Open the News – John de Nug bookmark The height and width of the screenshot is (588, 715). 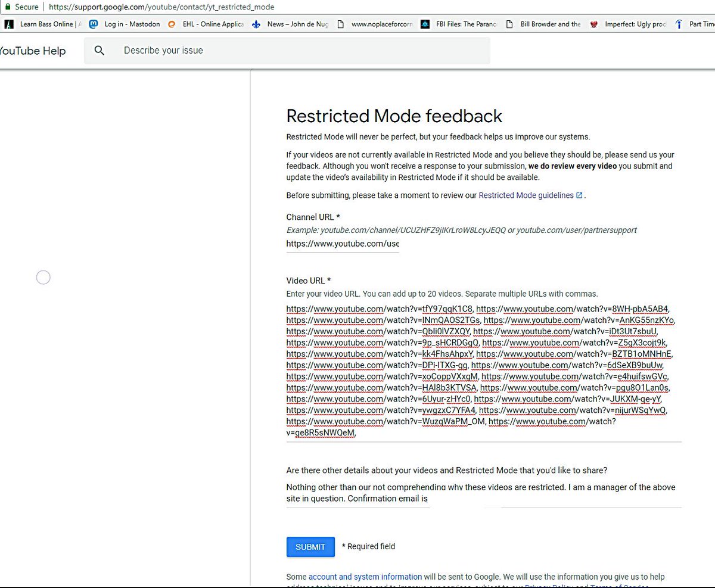pyautogui.click(x=291, y=24)
